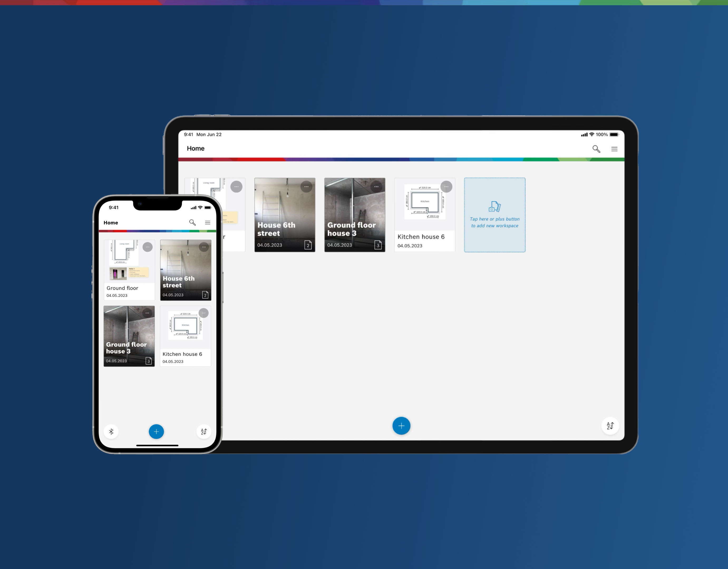Tap the sort A-Z button on the tablet
This screenshot has width=728, height=569.
tap(610, 426)
